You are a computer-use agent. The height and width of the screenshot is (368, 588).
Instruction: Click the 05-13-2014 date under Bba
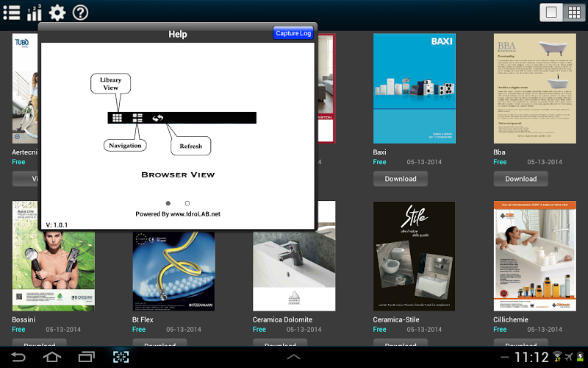click(545, 162)
